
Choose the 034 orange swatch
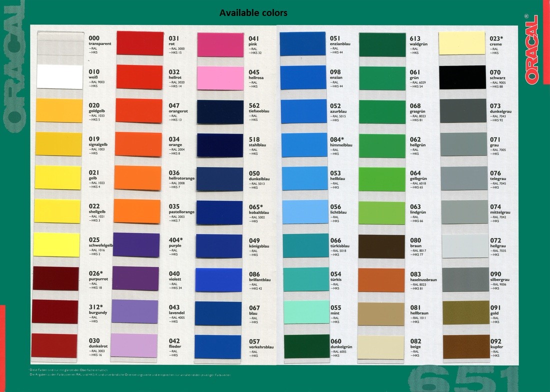[x=138, y=144]
